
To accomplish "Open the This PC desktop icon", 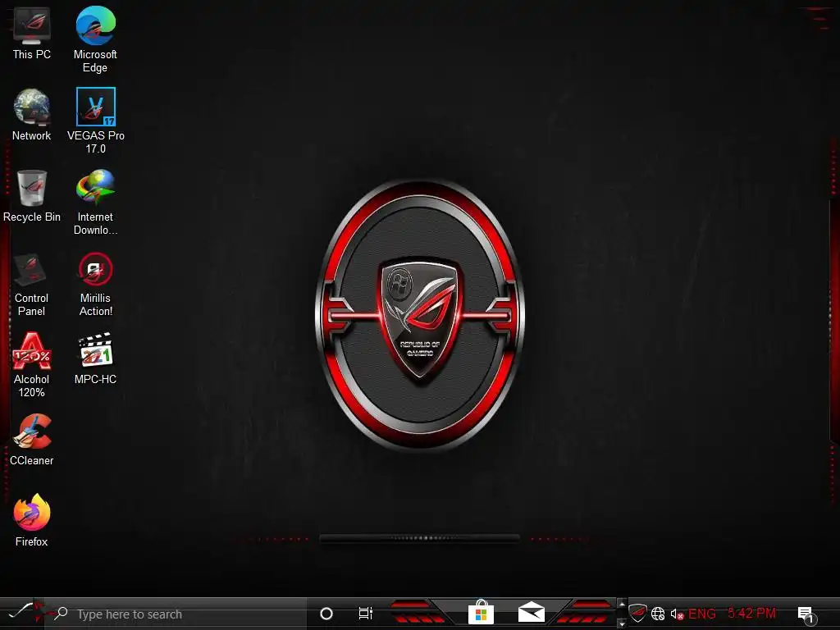I will coord(32,33).
